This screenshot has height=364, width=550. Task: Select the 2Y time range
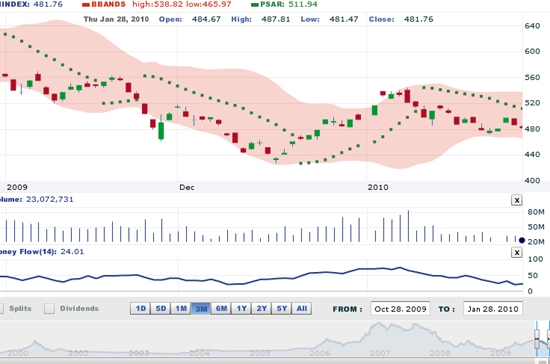tap(262, 309)
